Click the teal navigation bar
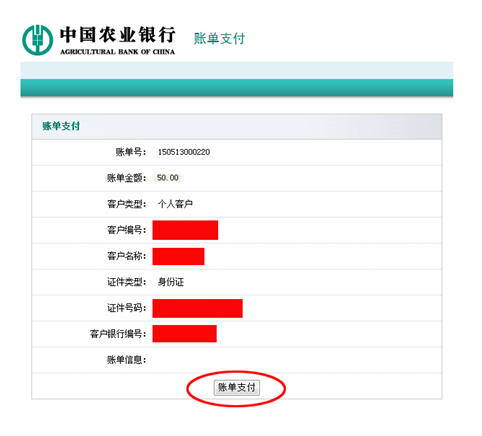The height and width of the screenshot is (436, 482). click(x=237, y=88)
